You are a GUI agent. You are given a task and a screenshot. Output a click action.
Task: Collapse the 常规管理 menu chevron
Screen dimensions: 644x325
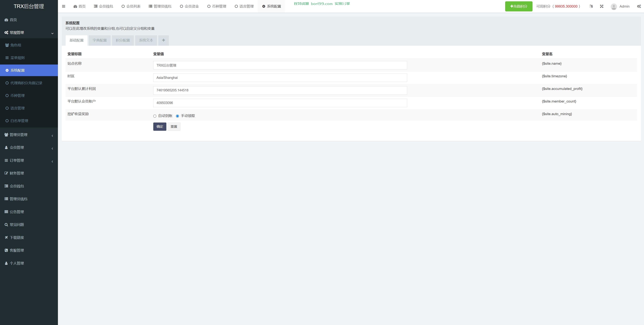(x=52, y=33)
